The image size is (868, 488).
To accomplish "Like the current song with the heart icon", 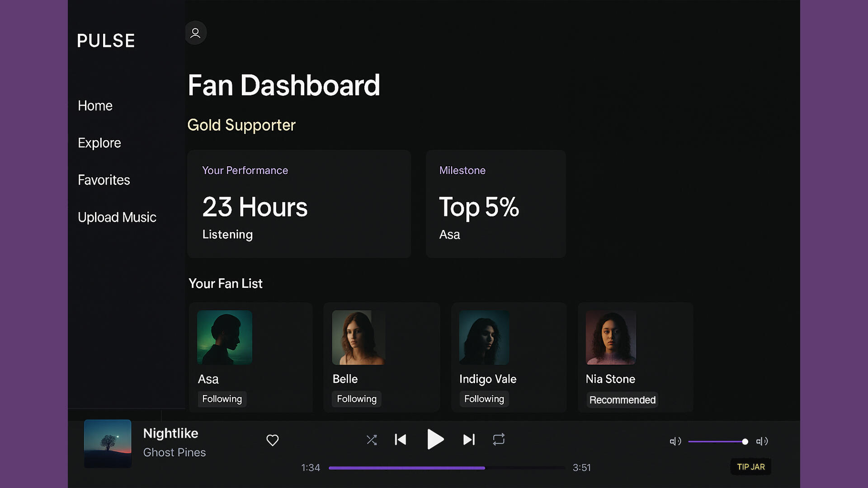I will pyautogui.click(x=272, y=440).
